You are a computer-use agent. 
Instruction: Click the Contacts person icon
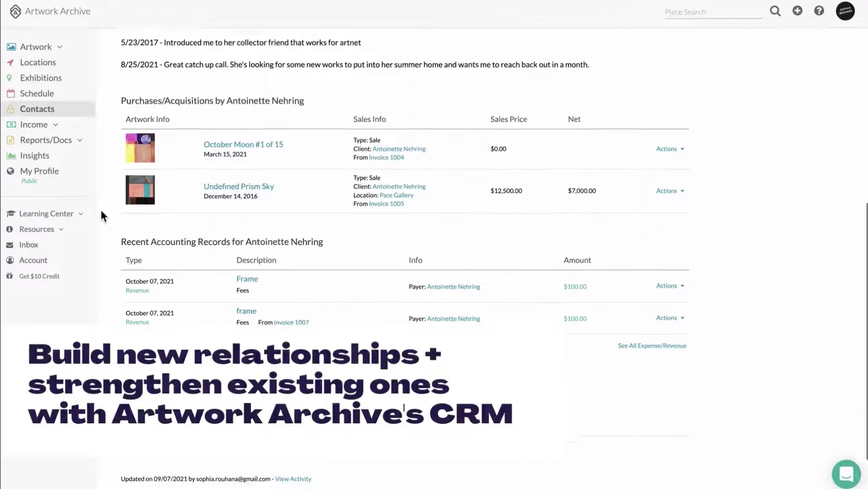[11, 109]
